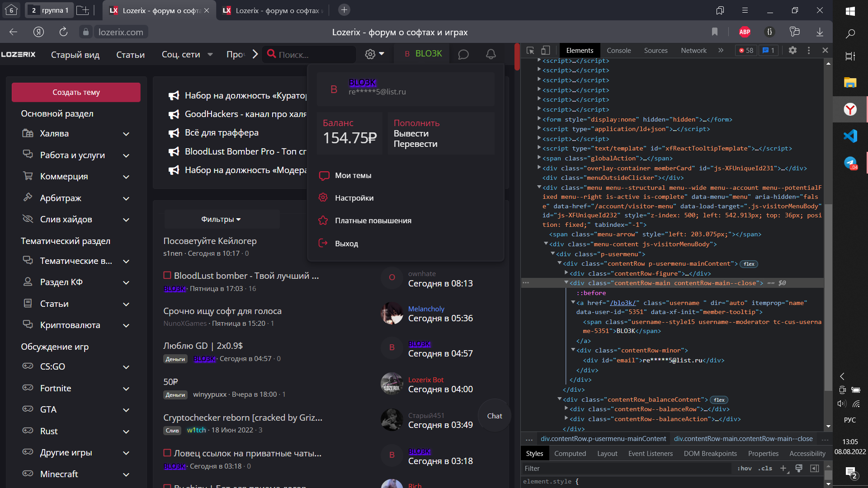Image resolution: width=868 pixels, height=488 pixels.
Task: Open the Старый вид nav link
Action: click(75, 55)
